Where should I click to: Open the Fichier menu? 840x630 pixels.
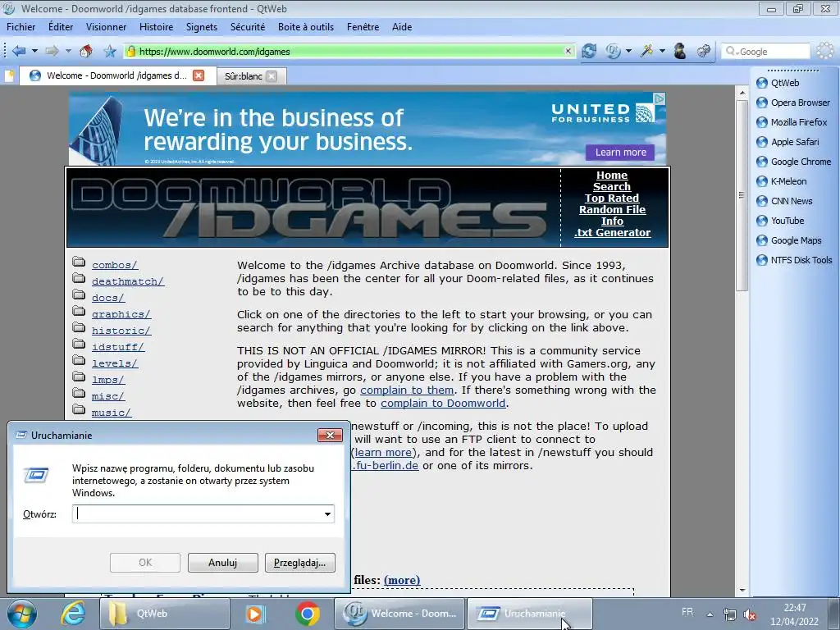coord(21,27)
